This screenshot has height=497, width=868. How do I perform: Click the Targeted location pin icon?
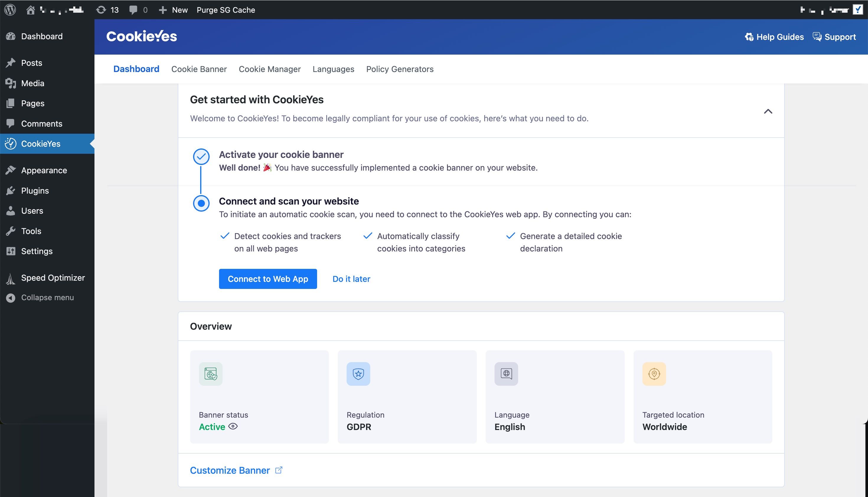[x=654, y=374]
